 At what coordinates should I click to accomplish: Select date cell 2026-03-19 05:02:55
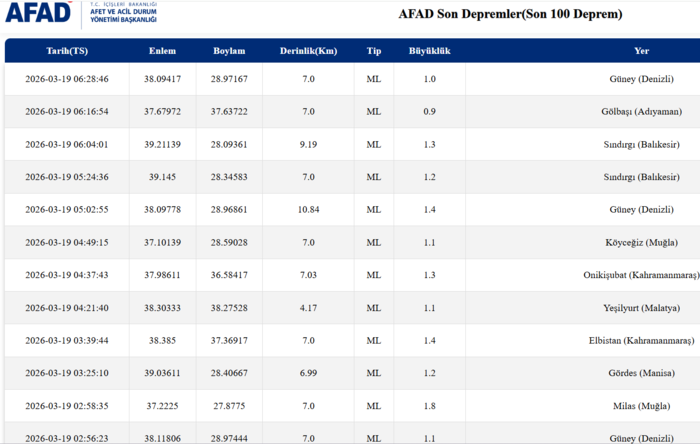[x=67, y=210]
